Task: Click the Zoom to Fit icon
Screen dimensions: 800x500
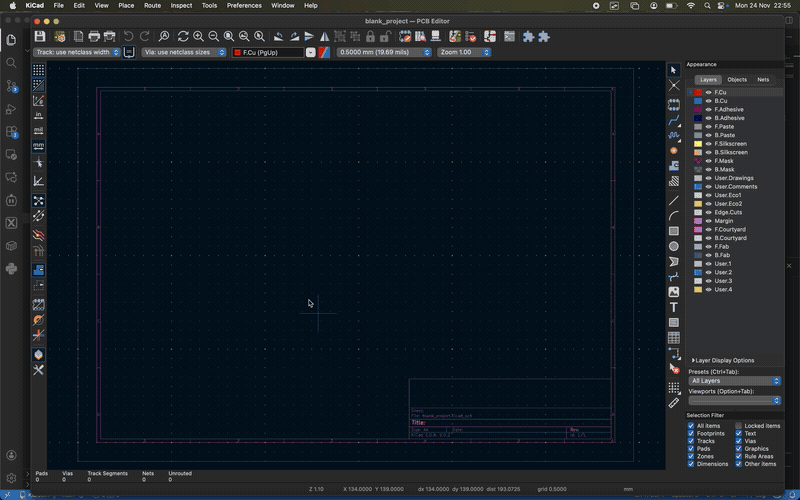Action: point(229,37)
